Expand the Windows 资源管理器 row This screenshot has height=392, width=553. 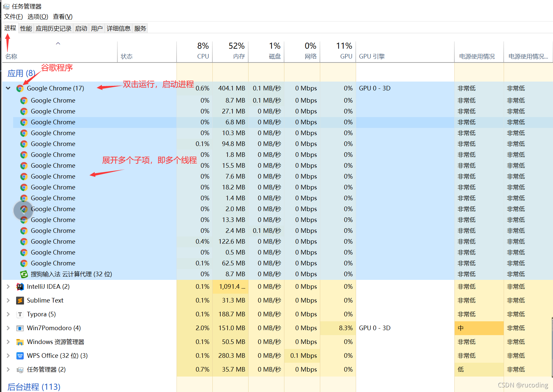point(8,342)
